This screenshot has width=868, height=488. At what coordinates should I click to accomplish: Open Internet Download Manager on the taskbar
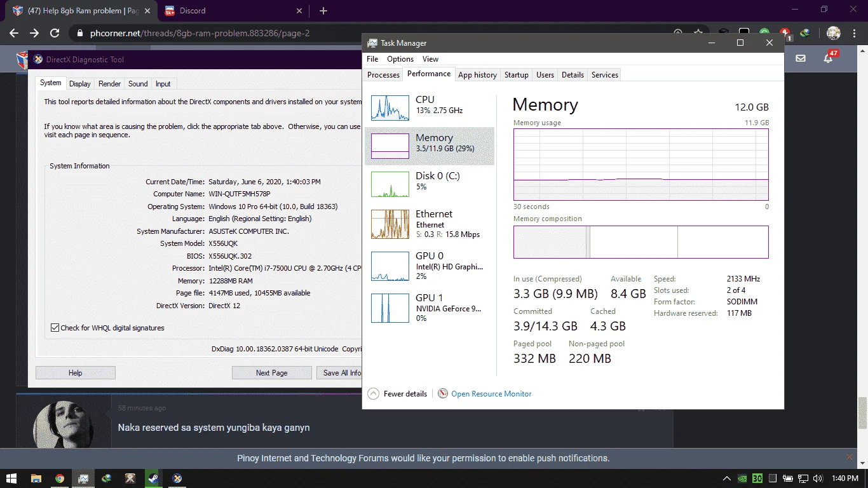107,478
